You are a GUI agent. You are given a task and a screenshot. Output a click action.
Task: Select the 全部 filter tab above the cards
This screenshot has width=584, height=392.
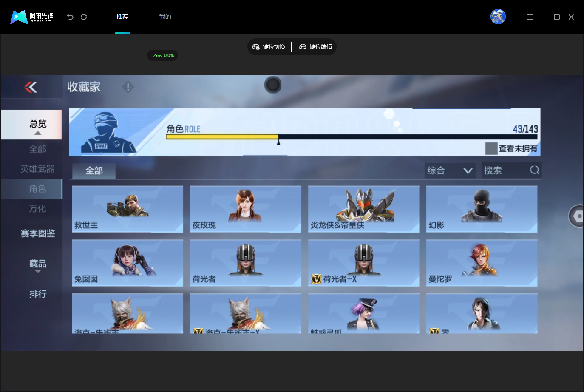point(94,171)
